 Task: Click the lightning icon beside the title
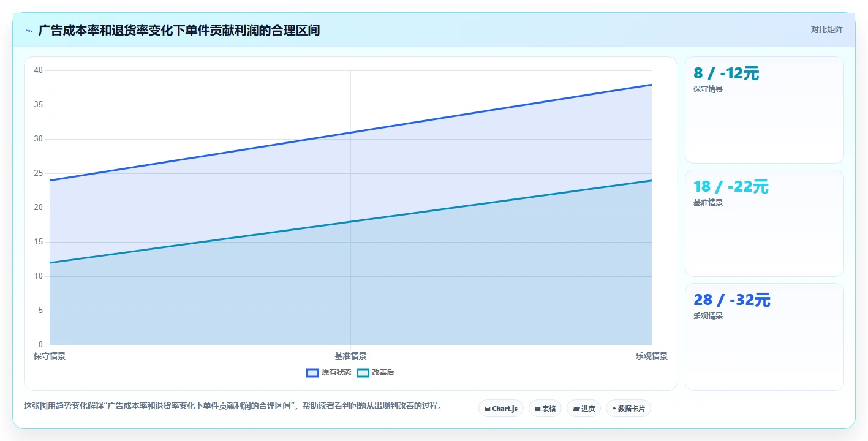29,31
